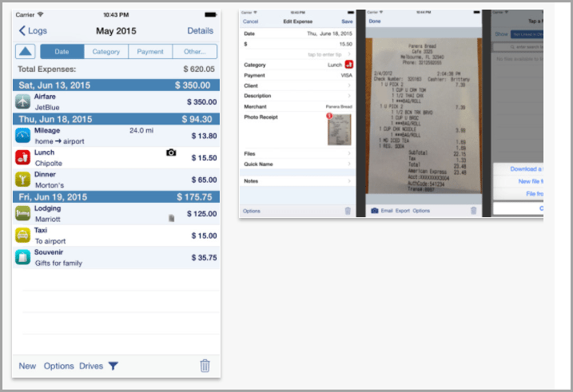
Task: Select the Date grouping segment
Action: tap(62, 52)
